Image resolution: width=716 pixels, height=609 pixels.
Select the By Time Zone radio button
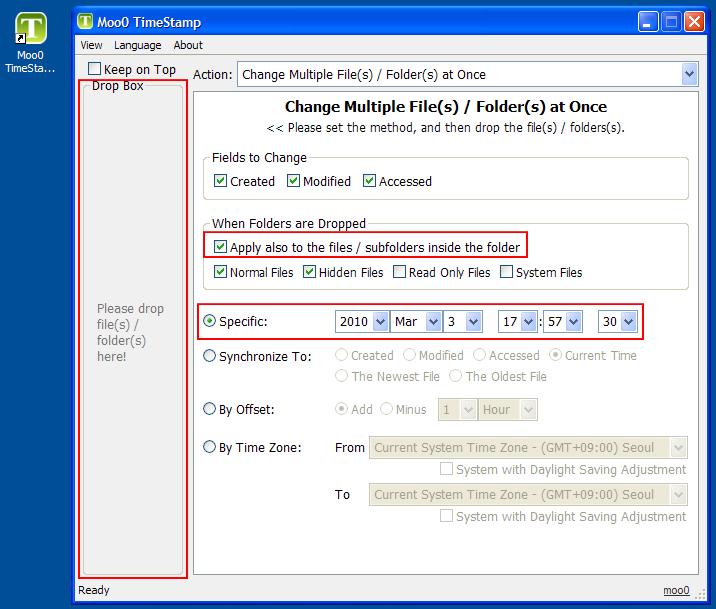209,446
